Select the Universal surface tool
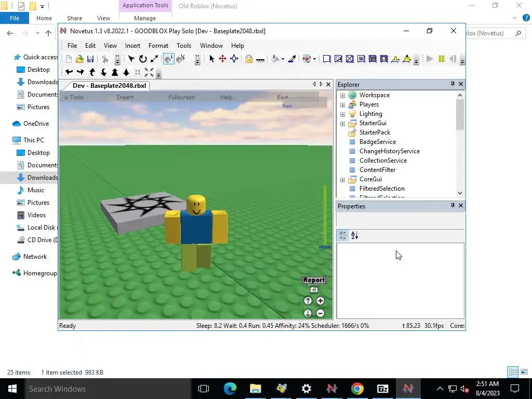532x399 pixels. pyautogui.click(x=384, y=59)
